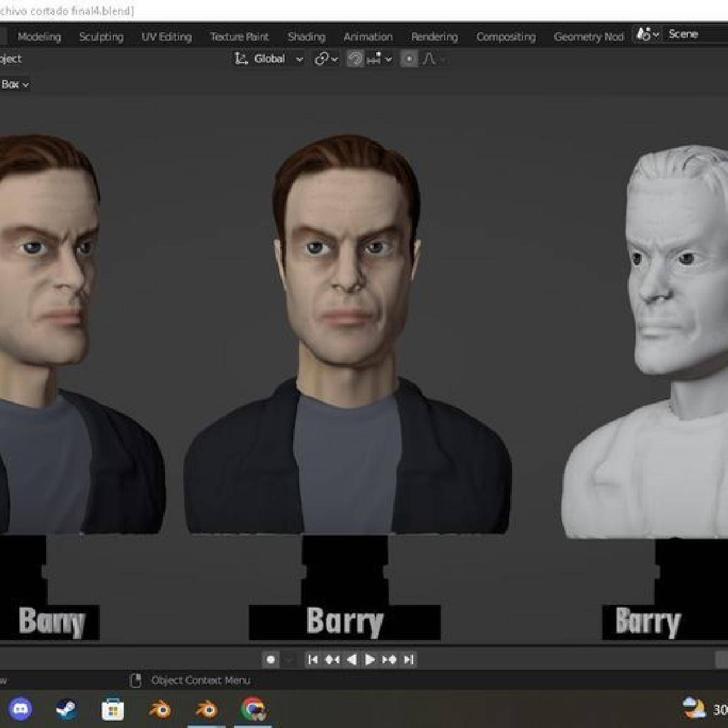
Task: Click the Blender taskbar icon beside Chrome
Action: 206,709
